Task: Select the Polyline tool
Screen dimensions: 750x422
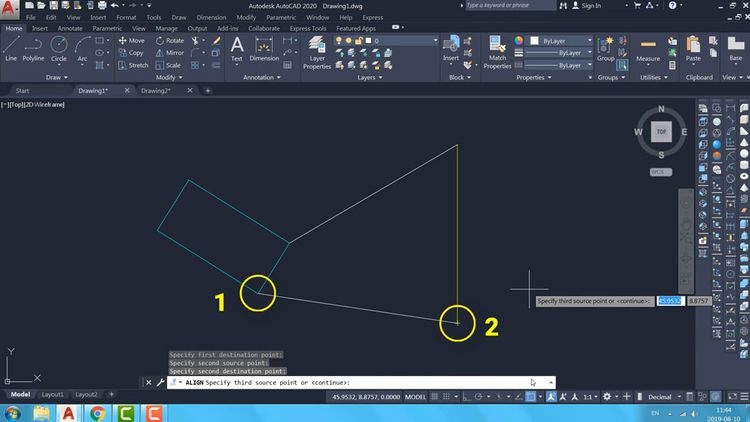Action: [33, 48]
